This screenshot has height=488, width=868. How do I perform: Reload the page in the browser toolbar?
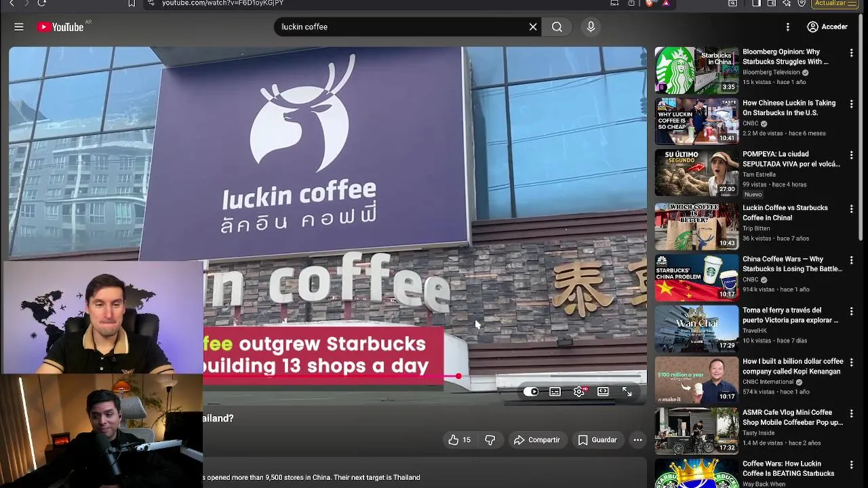tap(41, 3)
